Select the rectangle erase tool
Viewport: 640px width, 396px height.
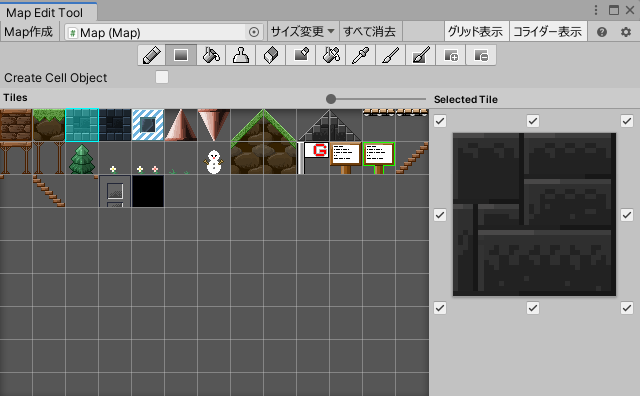pyautogui.click(x=301, y=55)
